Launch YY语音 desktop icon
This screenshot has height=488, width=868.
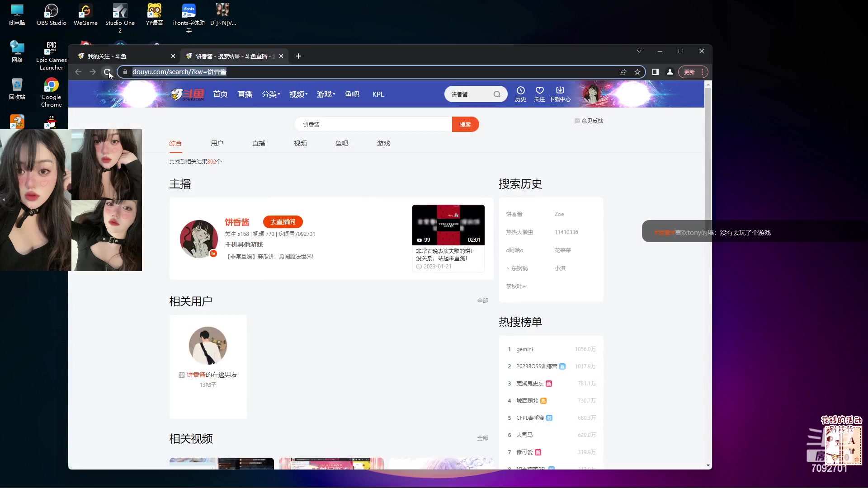154,14
